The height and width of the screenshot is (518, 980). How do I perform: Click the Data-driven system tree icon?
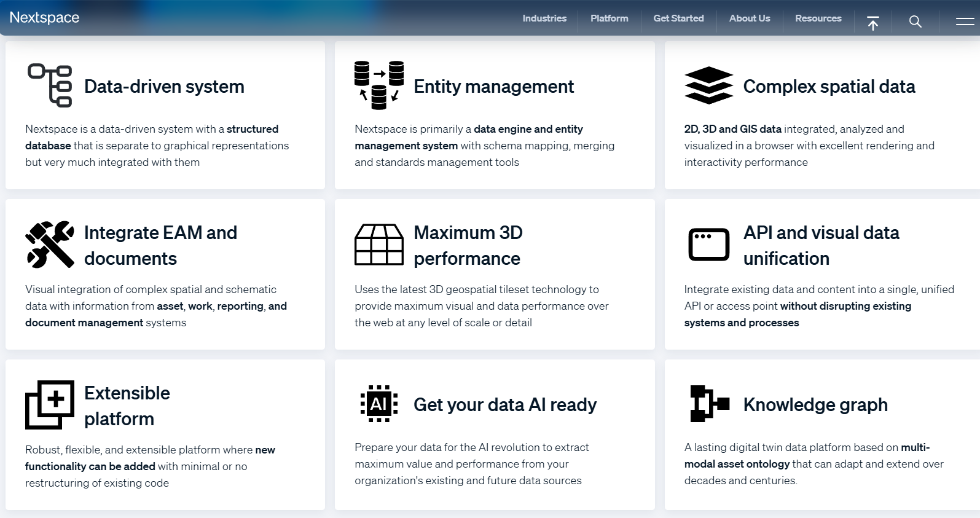click(x=50, y=85)
